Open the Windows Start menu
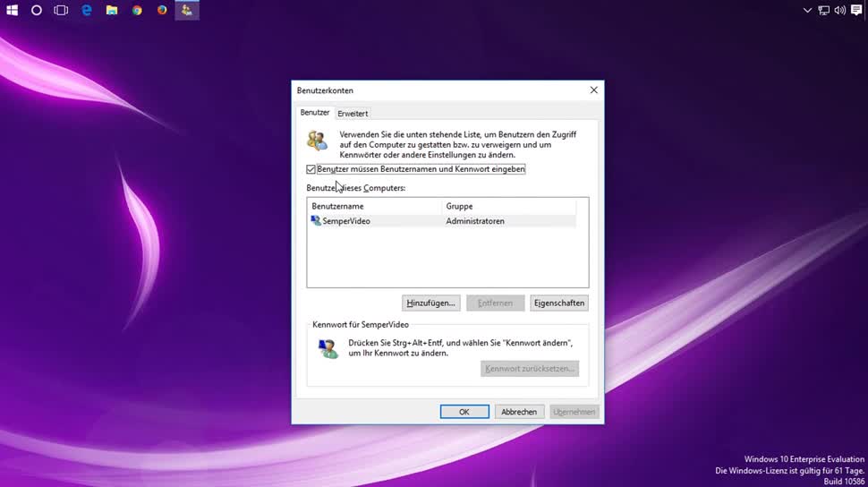This screenshot has height=487, width=868. coord(12,10)
